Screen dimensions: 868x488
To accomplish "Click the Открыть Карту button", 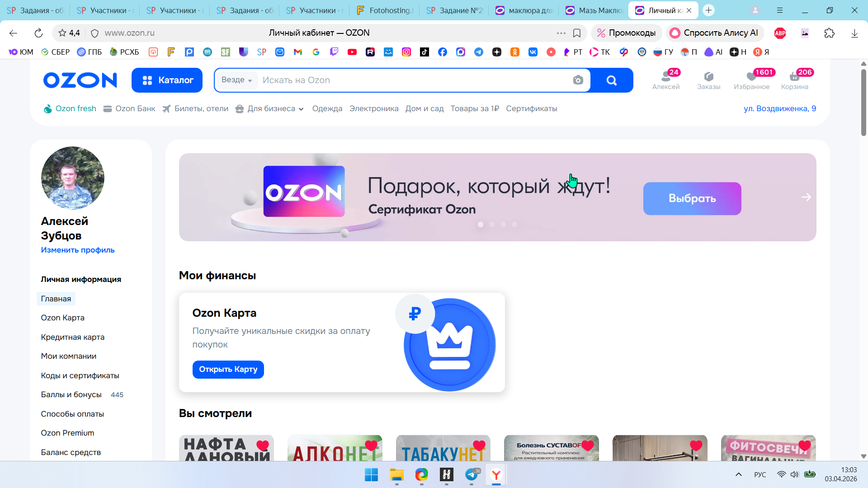I will (x=228, y=369).
